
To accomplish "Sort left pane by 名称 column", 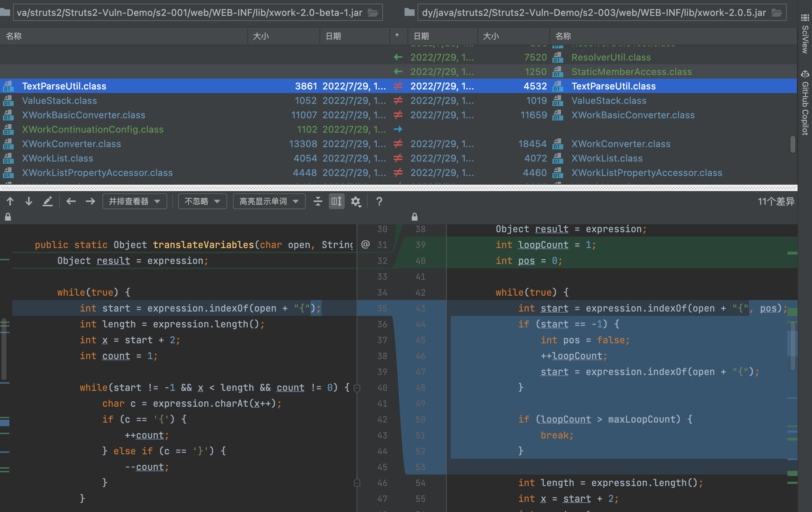I will [x=123, y=36].
